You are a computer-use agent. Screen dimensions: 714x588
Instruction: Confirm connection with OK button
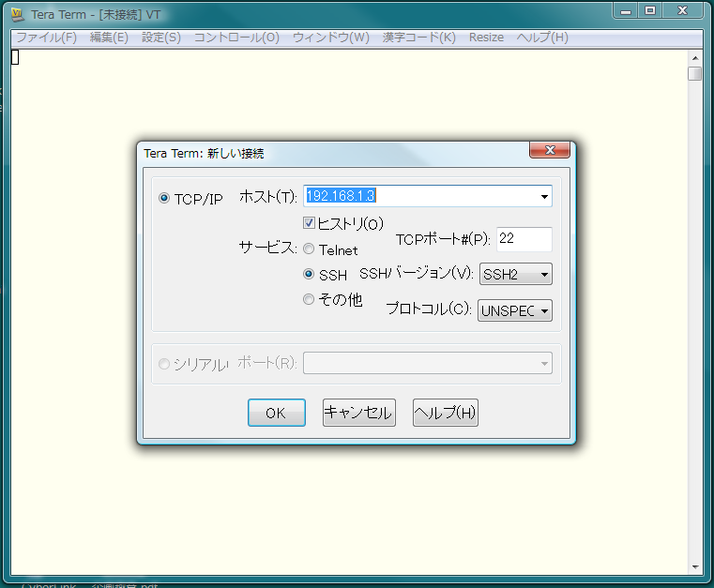point(277,413)
